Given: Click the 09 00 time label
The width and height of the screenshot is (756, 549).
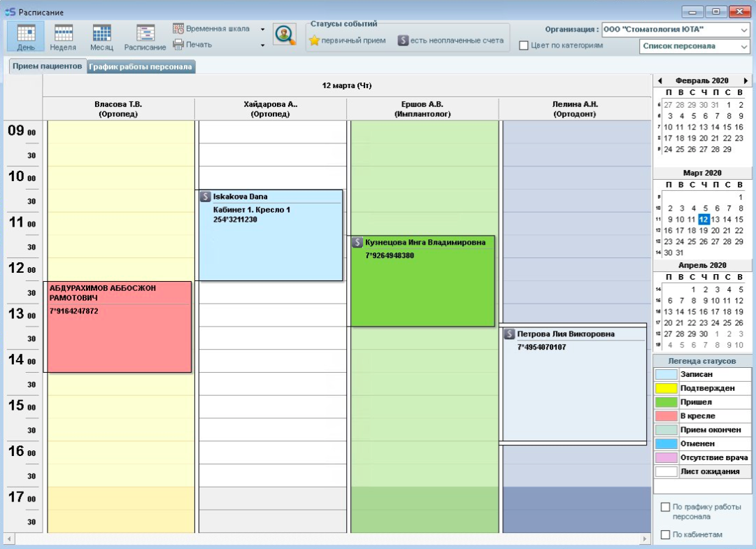Looking at the screenshot, I should coord(22,131).
